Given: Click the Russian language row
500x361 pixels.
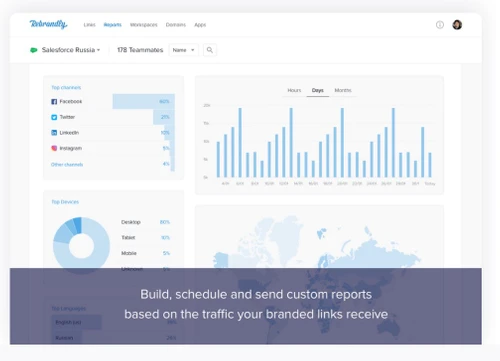Looking at the screenshot, I should pyautogui.click(x=114, y=338).
